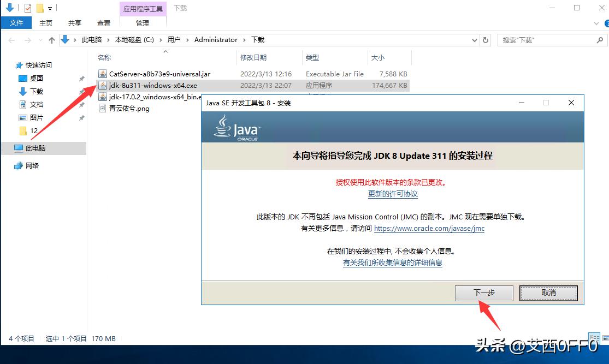Select the Java coffee cup icon on jdk-8u311 file
This screenshot has height=364, width=609.
102,85
